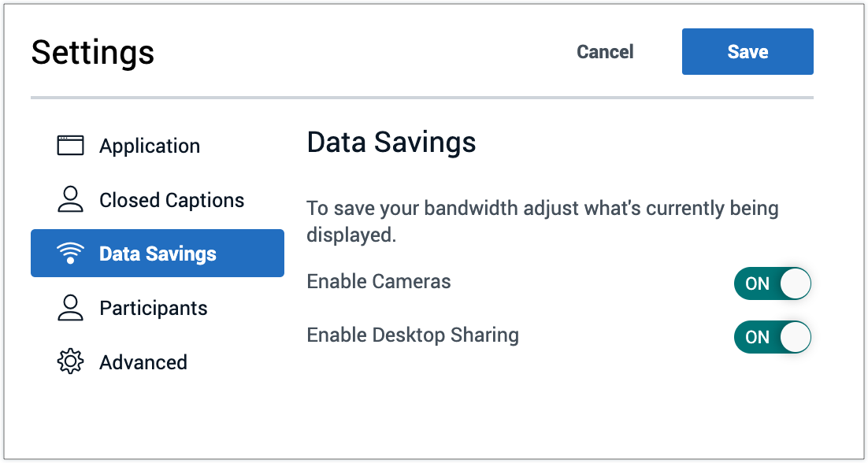Save the settings with Save button

pyautogui.click(x=747, y=52)
